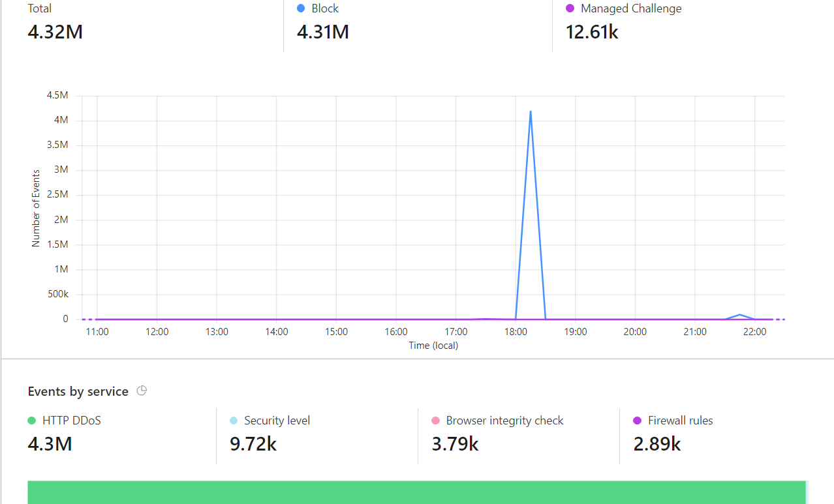This screenshot has height=504, width=834.
Task: Toggle the Managed Challenge series label
Action: point(631,8)
